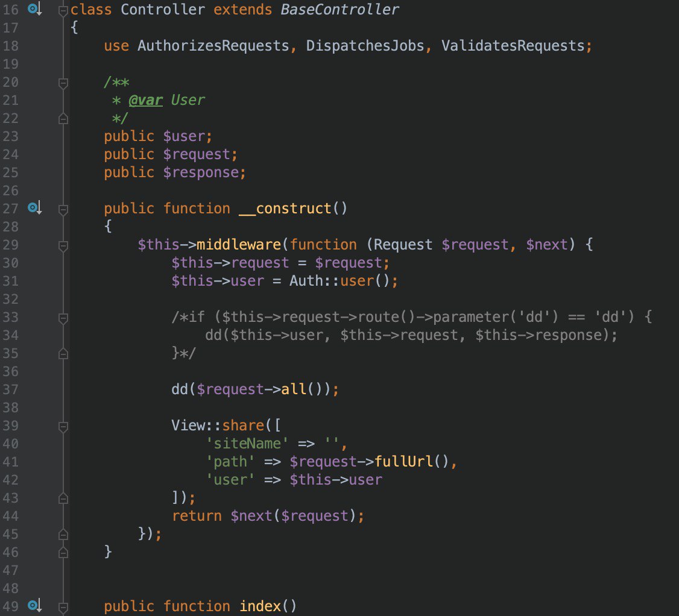Click the line number 44 in the gutter

10,515
